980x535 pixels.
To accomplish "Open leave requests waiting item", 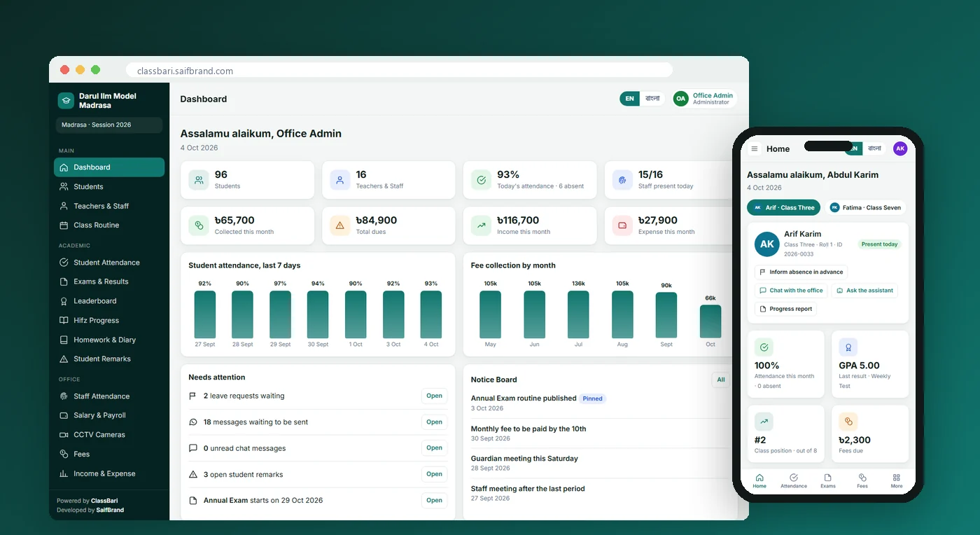I will [434, 396].
